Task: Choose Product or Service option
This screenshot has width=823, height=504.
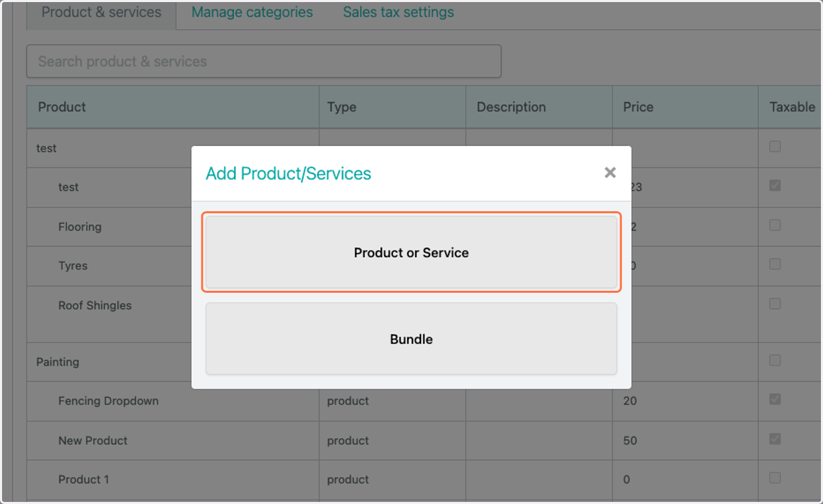Action: point(411,252)
